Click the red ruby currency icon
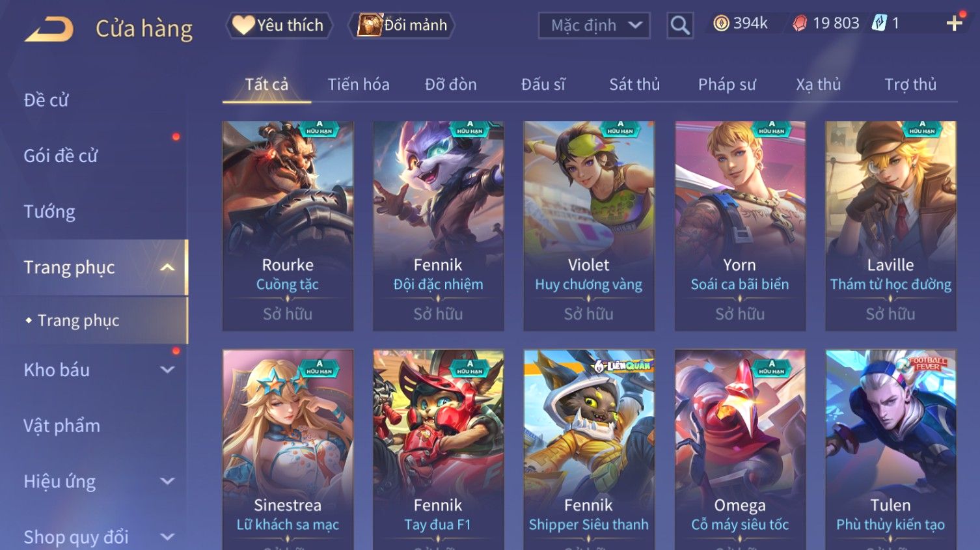Viewport: 980px width, 550px height. tap(800, 23)
